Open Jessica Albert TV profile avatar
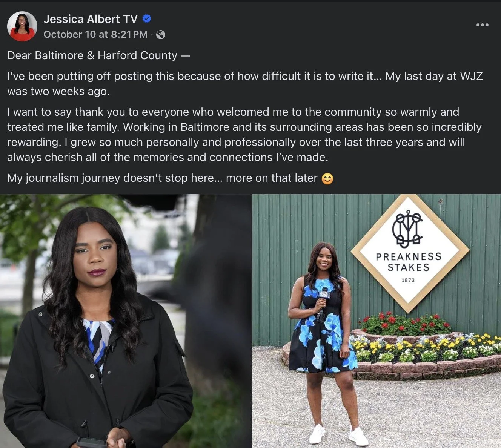Image resolution: width=501 pixels, height=448 pixels. (x=22, y=26)
